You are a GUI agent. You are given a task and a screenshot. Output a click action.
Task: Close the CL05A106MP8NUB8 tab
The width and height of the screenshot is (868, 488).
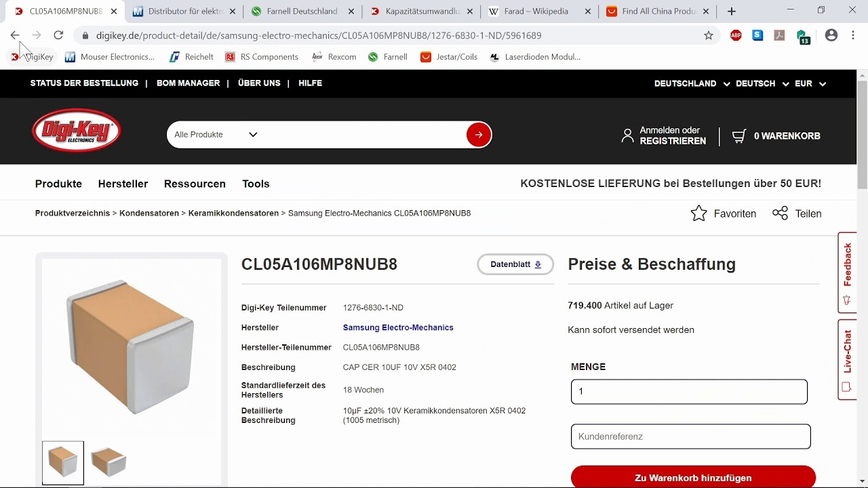coord(114,12)
